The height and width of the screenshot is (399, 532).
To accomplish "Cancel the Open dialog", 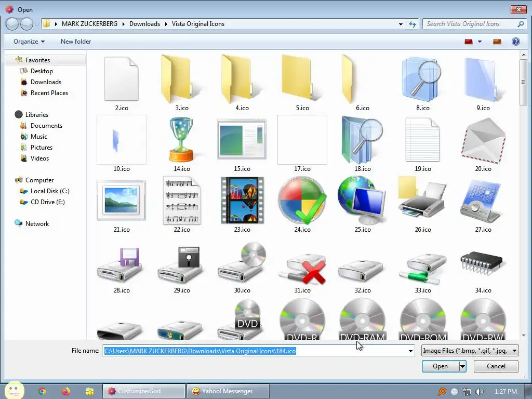I will coord(496,366).
